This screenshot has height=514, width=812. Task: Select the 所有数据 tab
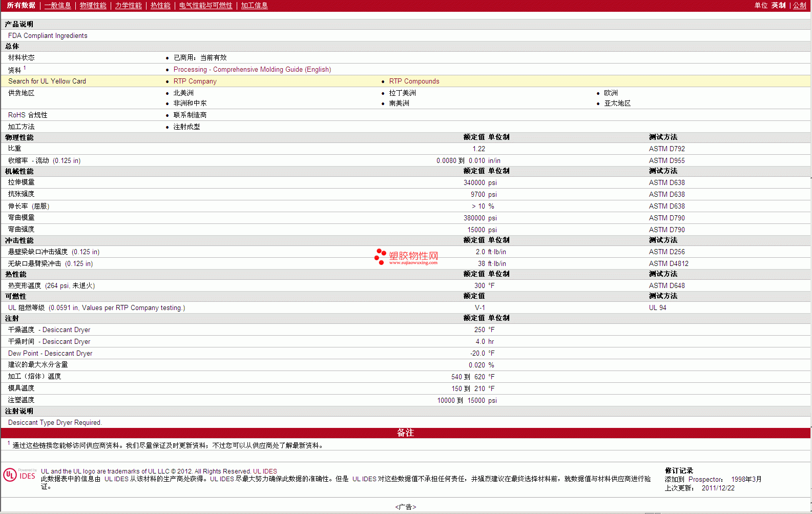(21, 6)
